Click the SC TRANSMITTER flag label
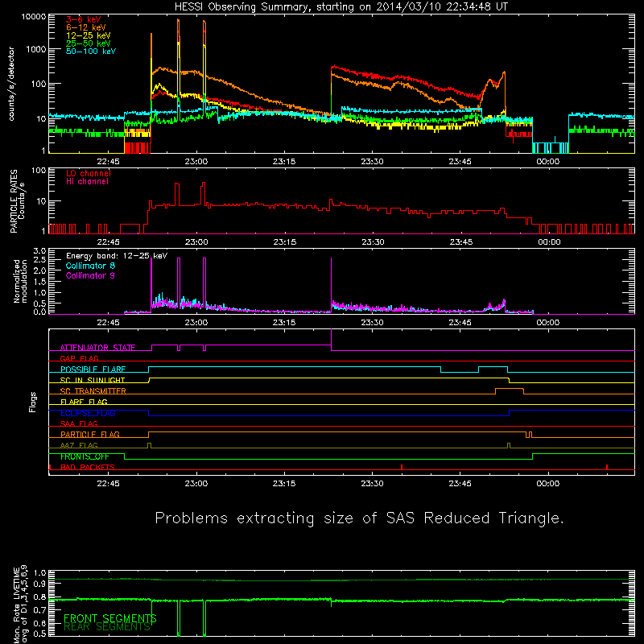 click(93, 391)
